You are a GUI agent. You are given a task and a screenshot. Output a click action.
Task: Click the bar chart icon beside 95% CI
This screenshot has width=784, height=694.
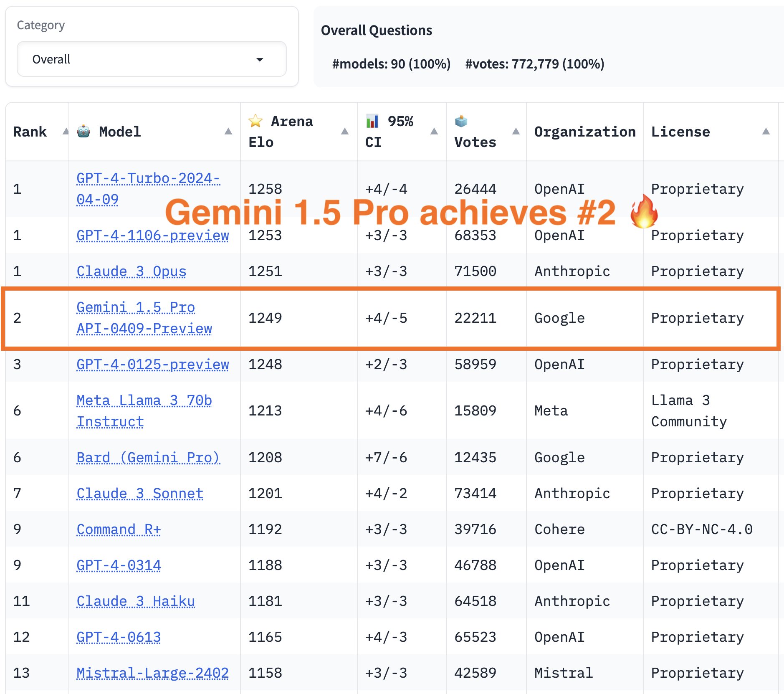[x=372, y=121]
